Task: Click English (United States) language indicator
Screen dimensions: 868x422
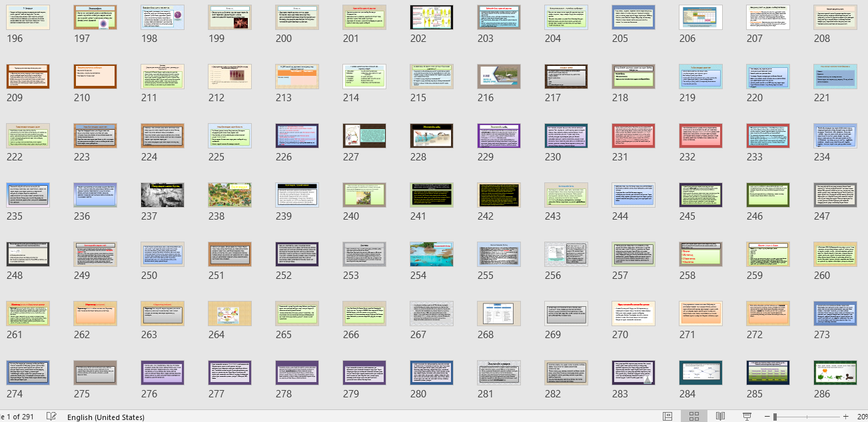Action: pyautogui.click(x=106, y=417)
